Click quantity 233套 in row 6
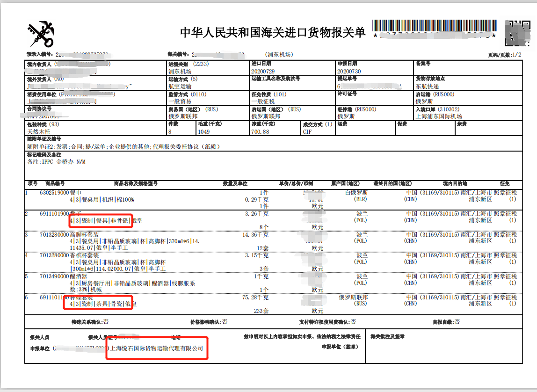This screenshot has height=392, width=537. (261, 311)
